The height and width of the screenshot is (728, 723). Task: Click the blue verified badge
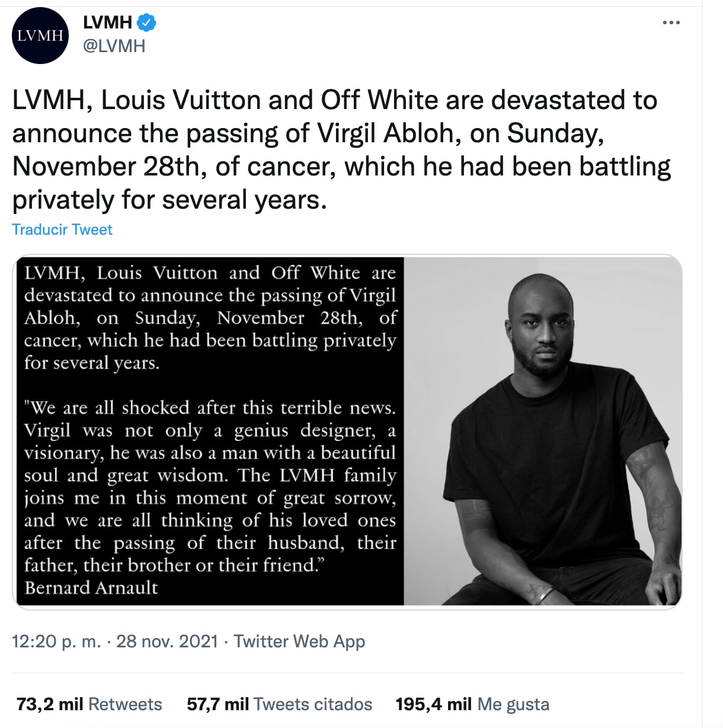(x=146, y=23)
